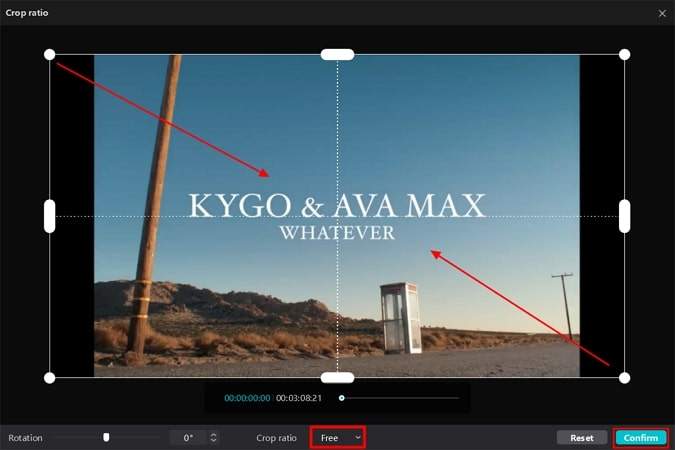
Task: Click the middle of the preview timeline track
Action: pyautogui.click(x=400, y=398)
